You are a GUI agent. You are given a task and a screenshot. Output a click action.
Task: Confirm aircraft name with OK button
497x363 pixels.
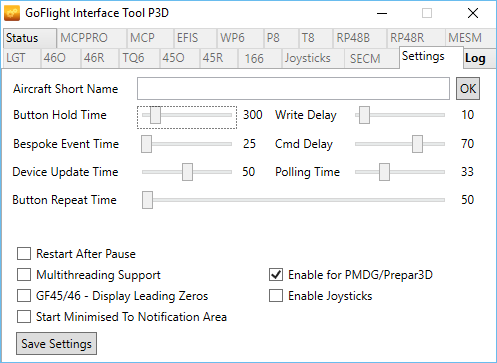pos(468,89)
